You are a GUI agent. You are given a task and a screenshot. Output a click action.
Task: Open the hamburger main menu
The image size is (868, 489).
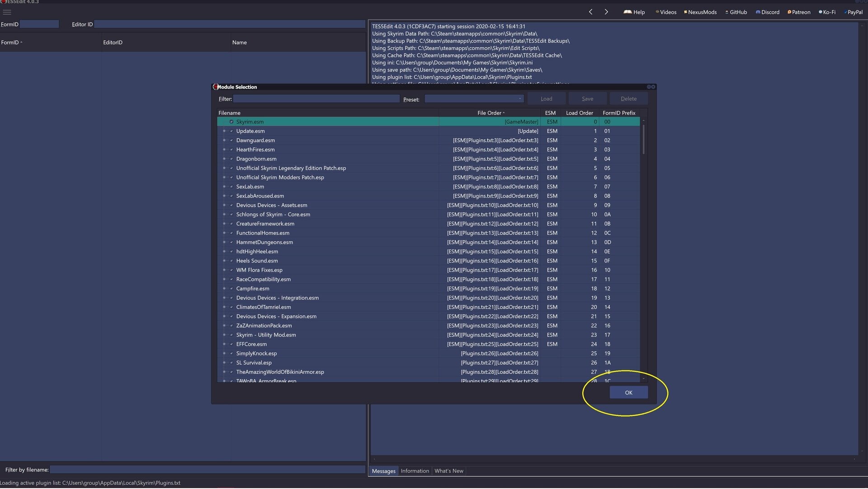7,12
